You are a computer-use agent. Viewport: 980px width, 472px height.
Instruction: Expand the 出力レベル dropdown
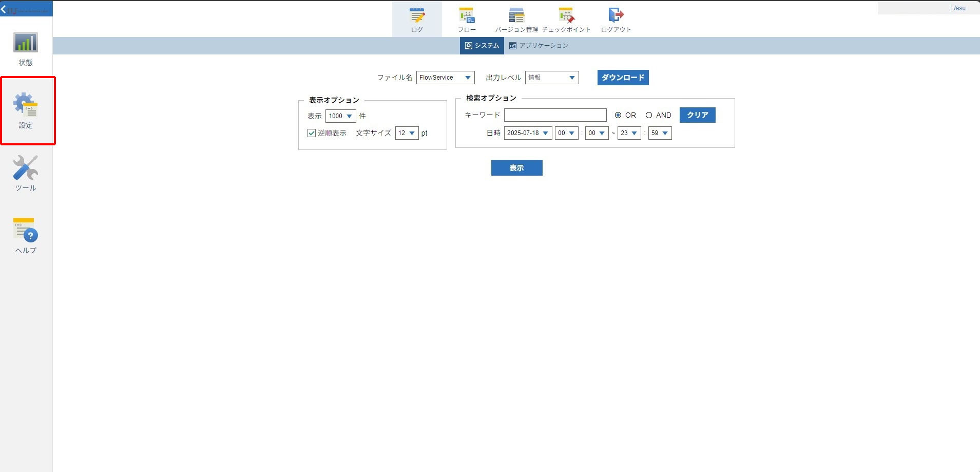(x=552, y=78)
